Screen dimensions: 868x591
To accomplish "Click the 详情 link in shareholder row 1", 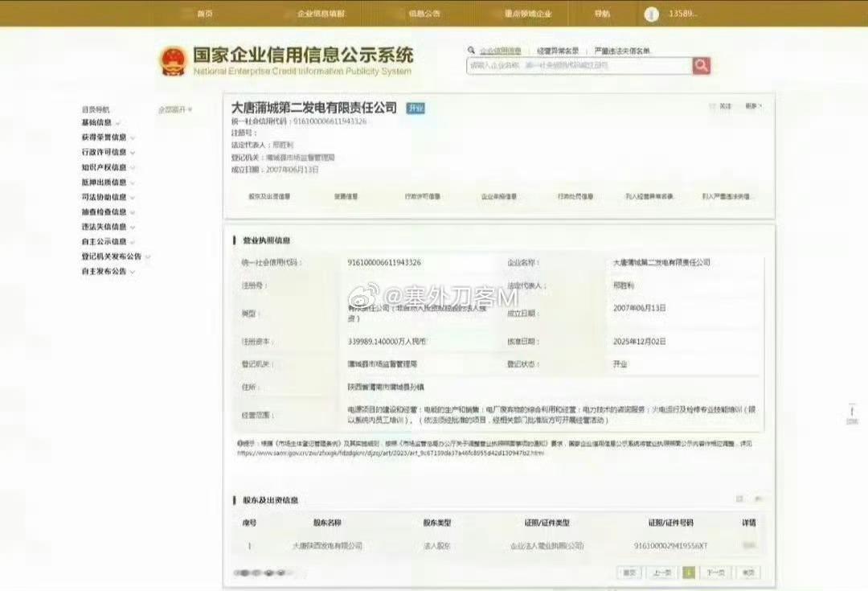I will point(749,546).
